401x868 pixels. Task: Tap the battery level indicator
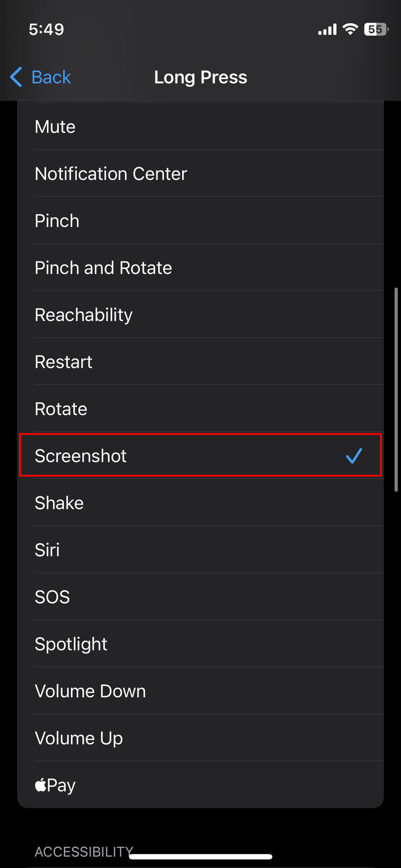(376, 29)
